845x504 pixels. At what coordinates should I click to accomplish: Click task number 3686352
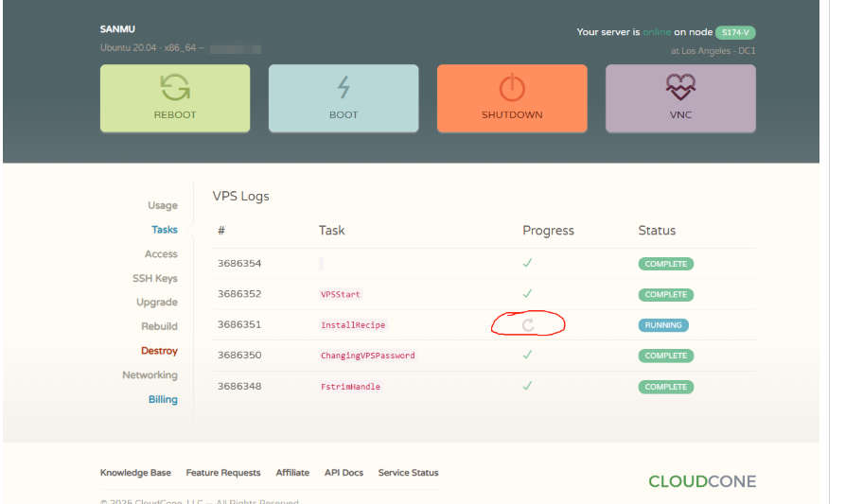pos(239,294)
